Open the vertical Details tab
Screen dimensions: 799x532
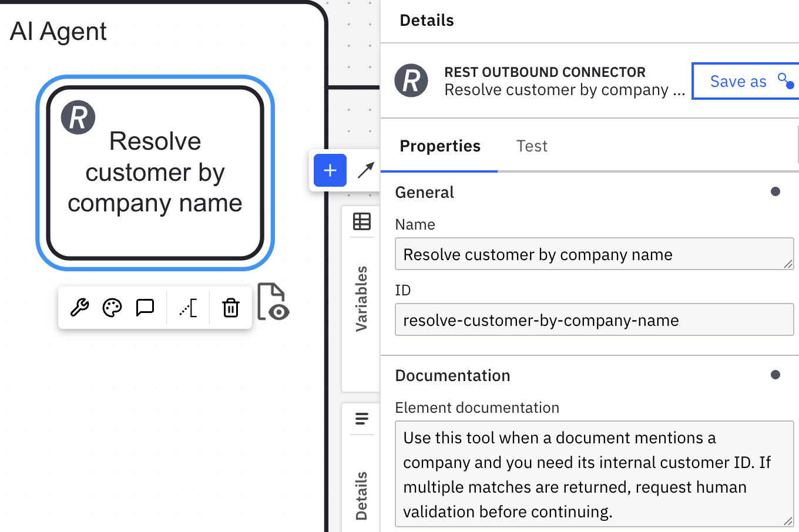point(361,496)
